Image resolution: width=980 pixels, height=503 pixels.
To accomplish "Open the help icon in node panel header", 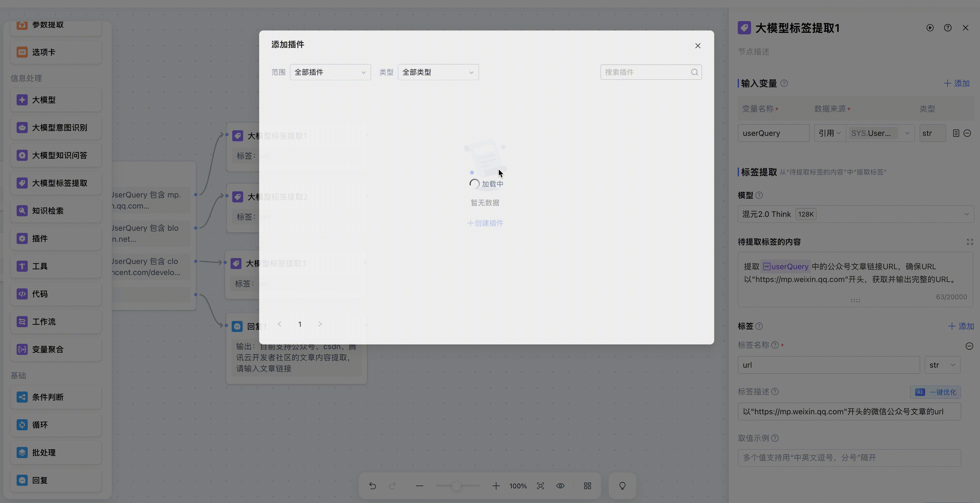I will [x=948, y=28].
